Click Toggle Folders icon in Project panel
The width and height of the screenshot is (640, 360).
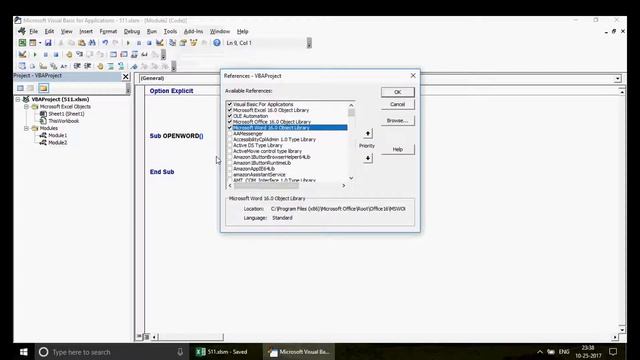tap(43, 88)
